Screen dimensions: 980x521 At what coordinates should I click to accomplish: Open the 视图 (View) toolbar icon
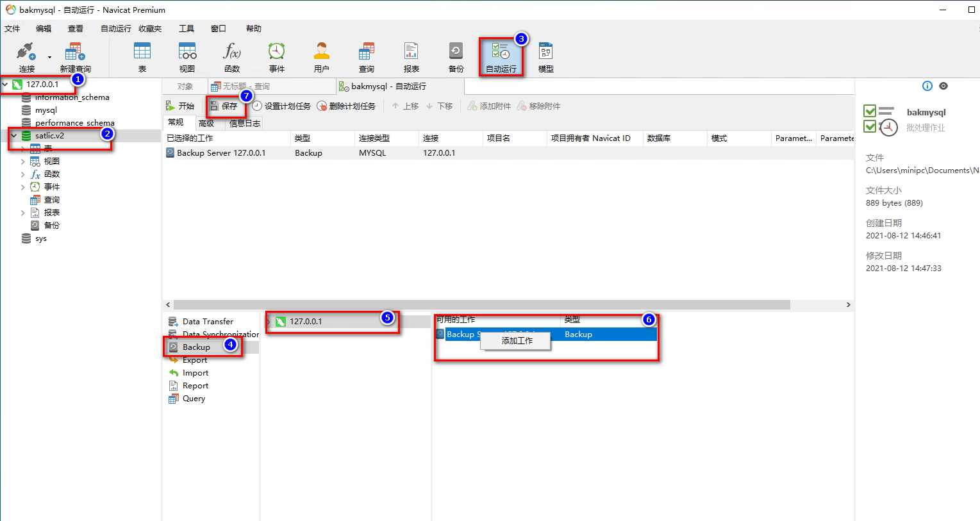[x=187, y=57]
